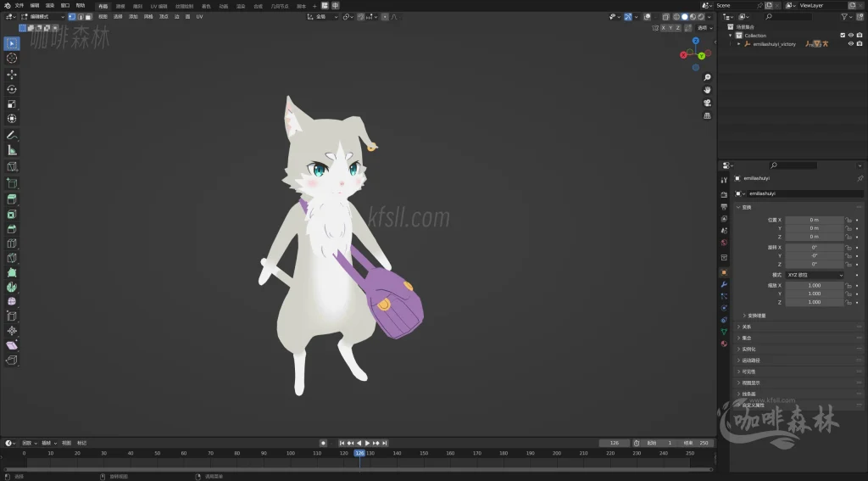Choose the Rotate tool
This screenshot has width=868, height=481.
pyautogui.click(x=12, y=89)
